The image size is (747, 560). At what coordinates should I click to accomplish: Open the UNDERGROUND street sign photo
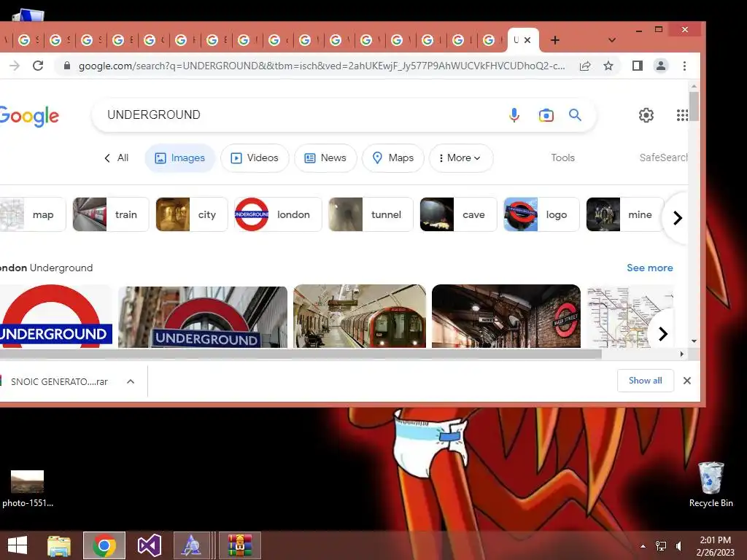tap(203, 316)
